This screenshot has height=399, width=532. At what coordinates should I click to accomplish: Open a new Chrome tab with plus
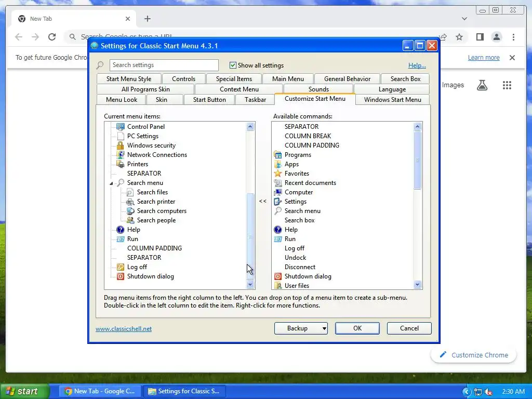point(147,19)
